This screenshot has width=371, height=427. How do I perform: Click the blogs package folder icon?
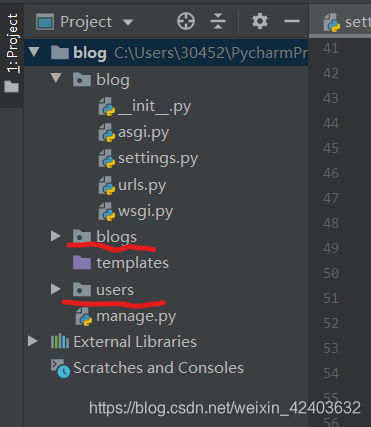[82, 236]
